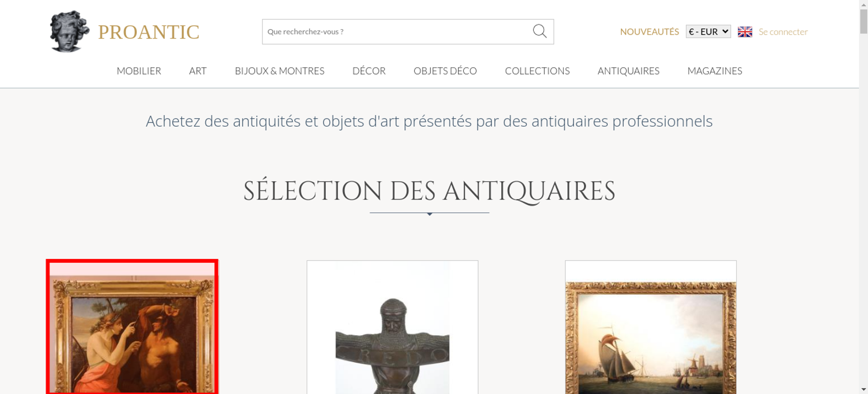The width and height of the screenshot is (868, 394).
Task: Open the COLLECTIONS menu
Action: click(x=537, y=71)
